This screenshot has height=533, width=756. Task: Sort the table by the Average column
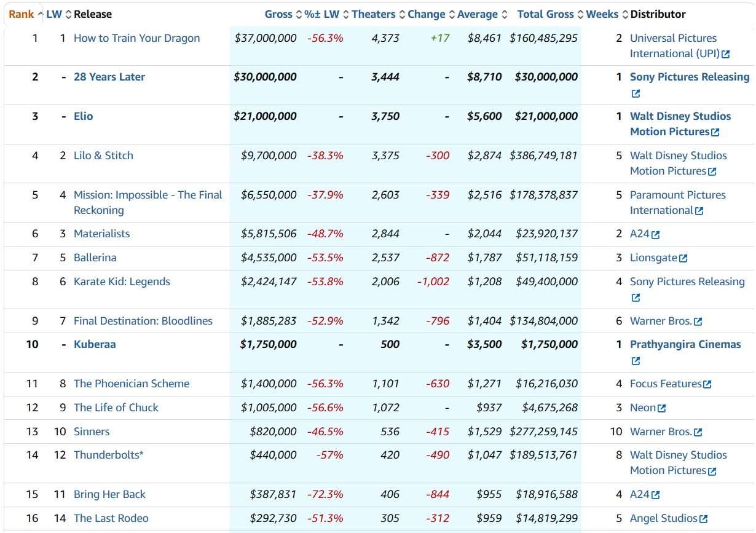pyautogui.click(x=482, y=14)
